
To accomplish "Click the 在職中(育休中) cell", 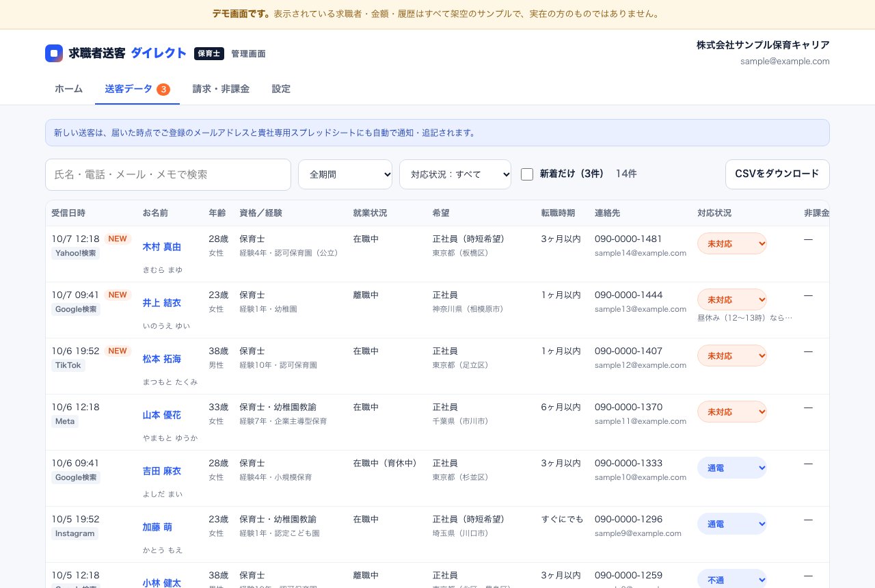I will pos(385,463).
